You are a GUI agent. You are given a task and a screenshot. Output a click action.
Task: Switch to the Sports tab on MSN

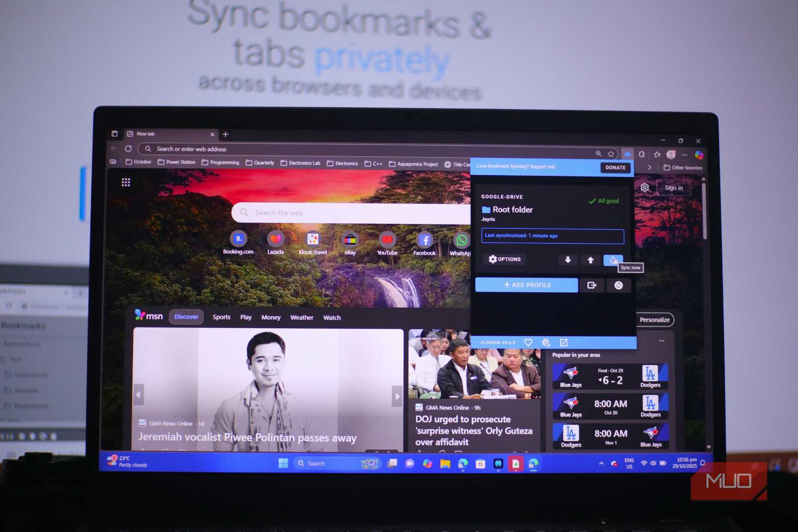coord(222,317)
